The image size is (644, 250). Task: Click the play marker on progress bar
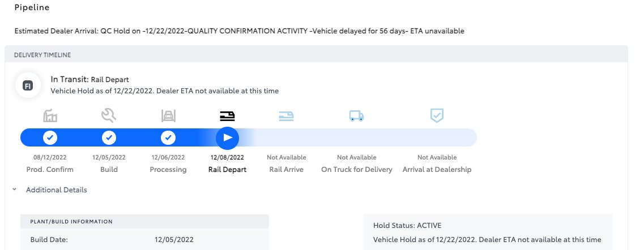click(x=227, y=137)
